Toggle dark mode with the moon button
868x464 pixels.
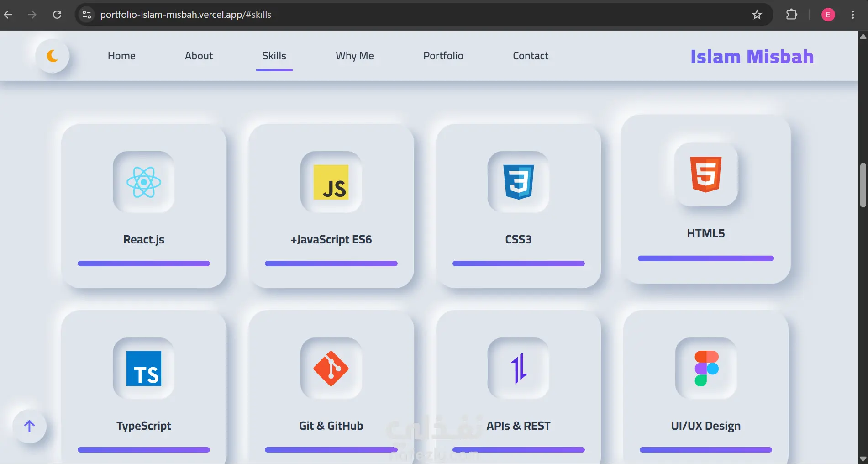53,56
